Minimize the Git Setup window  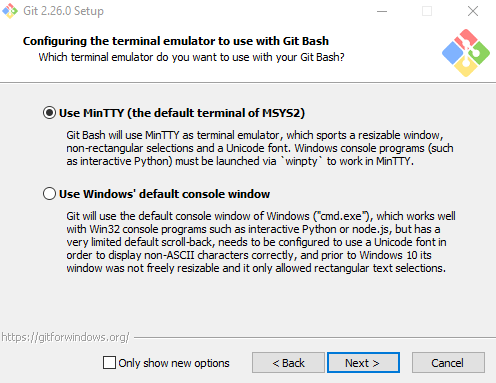(x=382, y=11)
